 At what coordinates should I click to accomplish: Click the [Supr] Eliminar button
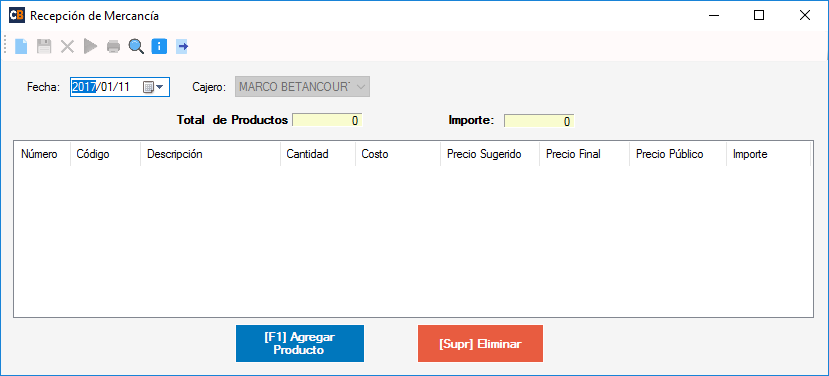(480, 344)
